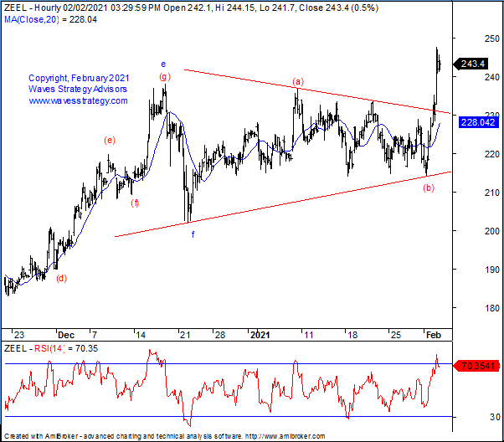This screenshot has height=442, width=504.
Task: Select the red wave label (f)
Action: click(x=135, y=203)
